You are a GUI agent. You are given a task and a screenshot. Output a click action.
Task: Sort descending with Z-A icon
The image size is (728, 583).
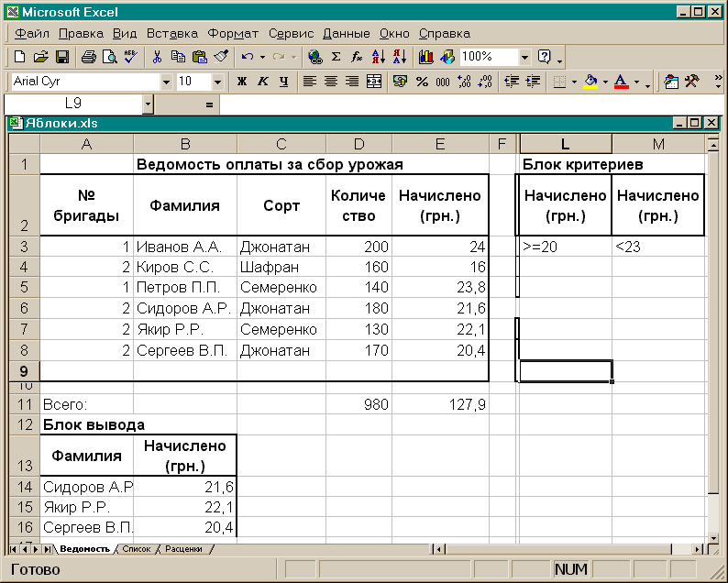(x=400, y=57)
